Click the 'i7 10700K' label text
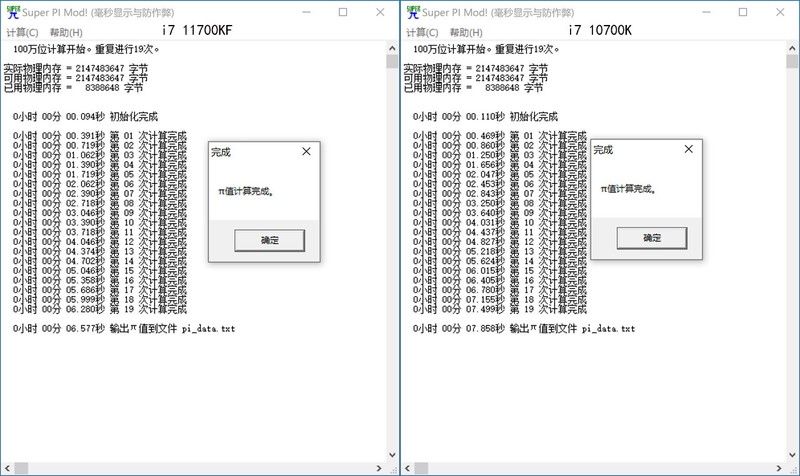The width and height of the screenshot is (800, 476). click(x=600, y=31)
